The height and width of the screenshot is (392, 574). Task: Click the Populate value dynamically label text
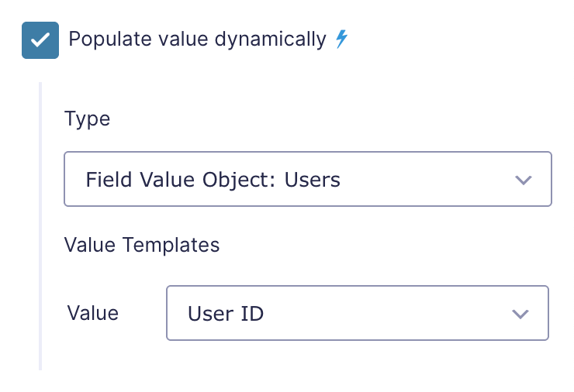pyautogui.click(x=197, y=40)
